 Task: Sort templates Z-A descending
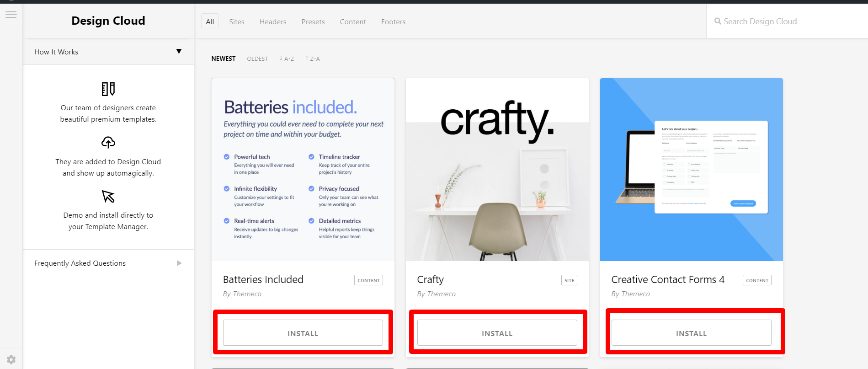click(x=313, y=59)
